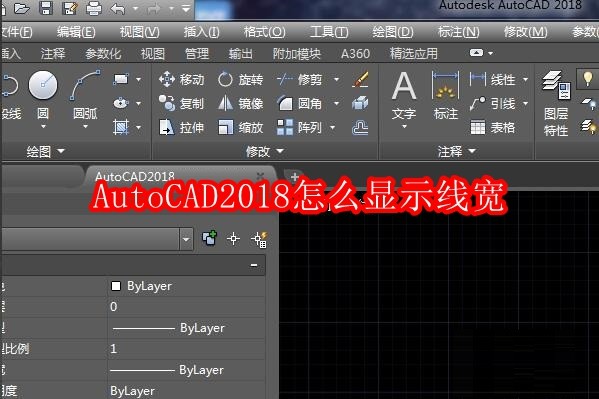Select the Dimension (标注) tool
The width and height of the screenshot is (599, 399).
coord(445,96)
